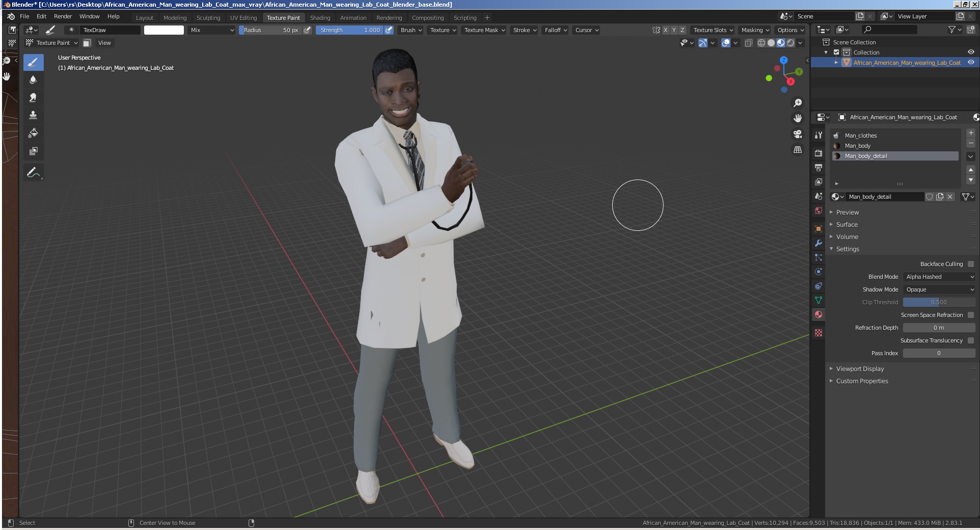Image resolution: width=980 pixels, height=530 pixels.
Task: Toggle Z axis symmetry
Action: (683, 30)
